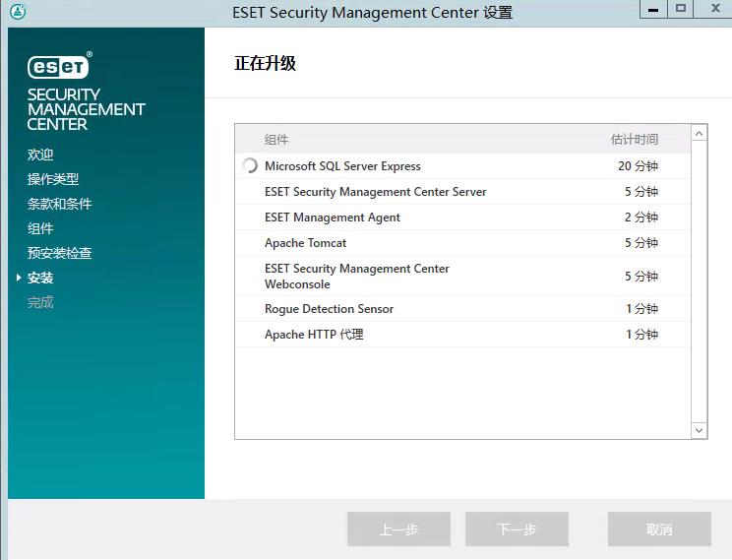Click the 下一步 button
The height and width of the screenshot is (560, 732).
pos(517,529)
